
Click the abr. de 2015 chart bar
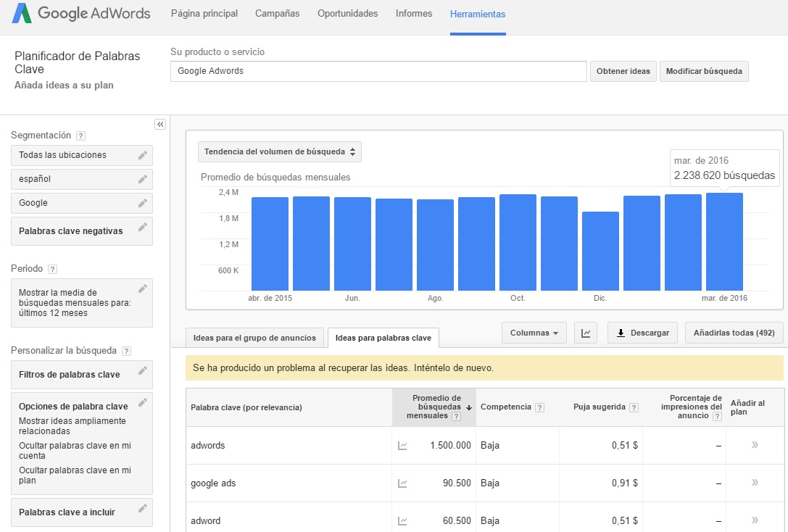click(x=270, y=244)
